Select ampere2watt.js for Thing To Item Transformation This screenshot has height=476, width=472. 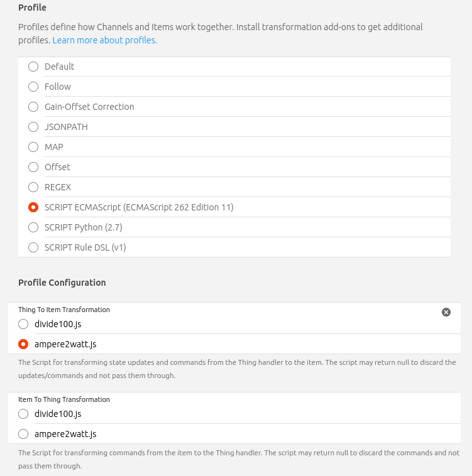(23, 344)
